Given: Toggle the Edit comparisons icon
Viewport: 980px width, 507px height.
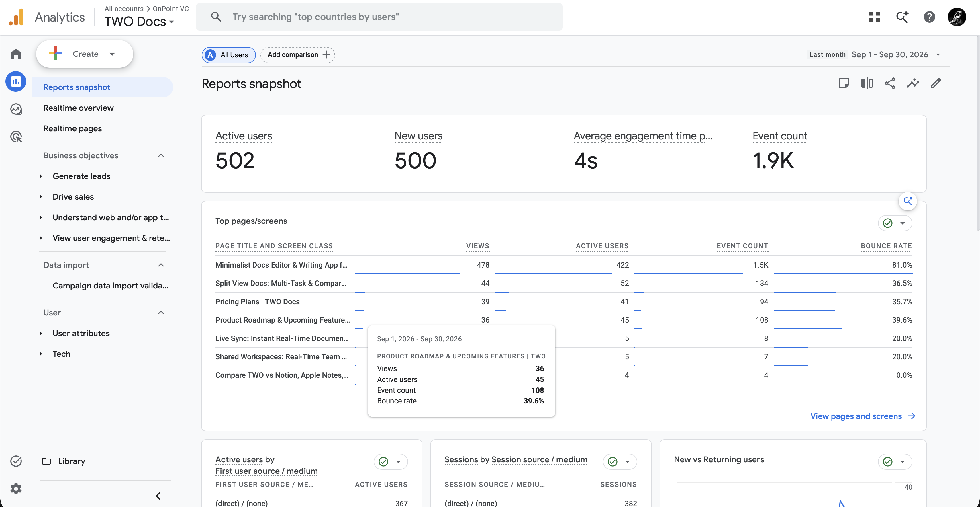Looking at the screenshot, I should coord(867,83).
